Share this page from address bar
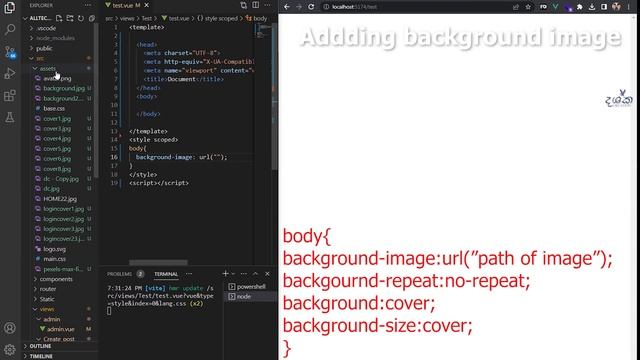Image resolution: width=640 pixels, height=360 pixels. coord(516,7)
